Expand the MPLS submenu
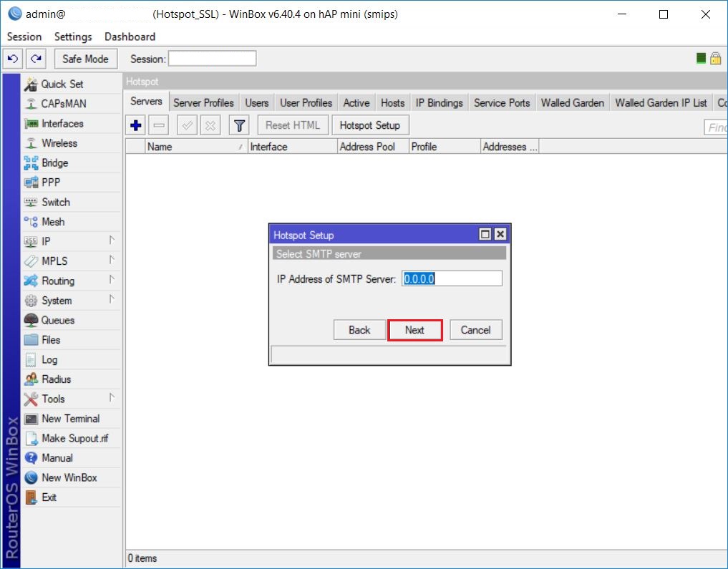Screen dimensions: 728x569 tap(72, 261)
